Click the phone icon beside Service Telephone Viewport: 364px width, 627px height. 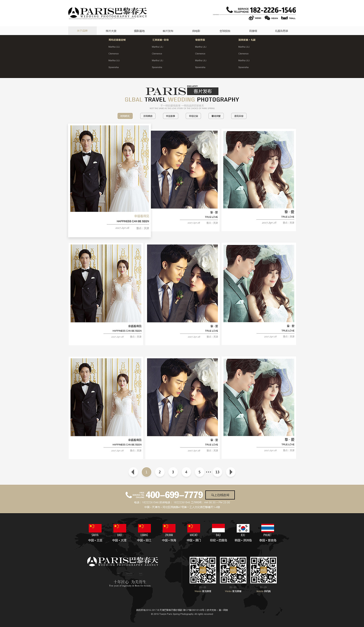[229, 10]
